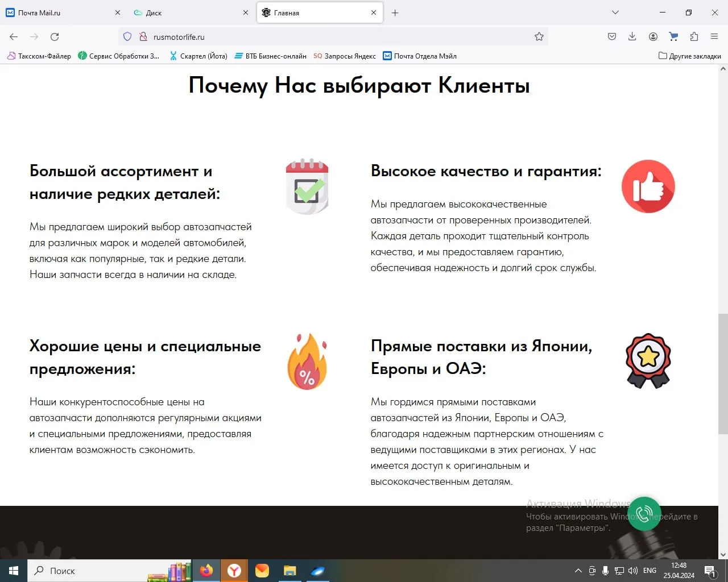The height and width of the screenshot is (582, 728).
Task: Click the Save to Pocket icon
Action: coord(612,37)
